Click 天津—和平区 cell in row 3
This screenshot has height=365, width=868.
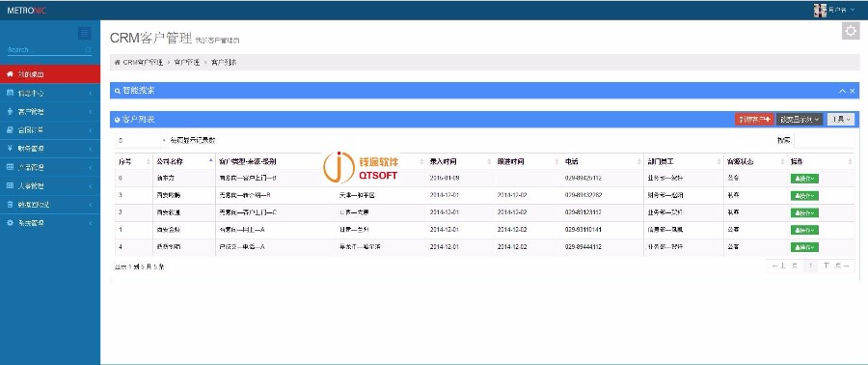click(x=357, y=195)
